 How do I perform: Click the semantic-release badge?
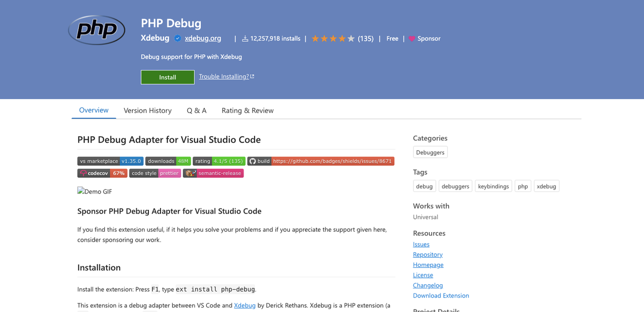(213, 173)
